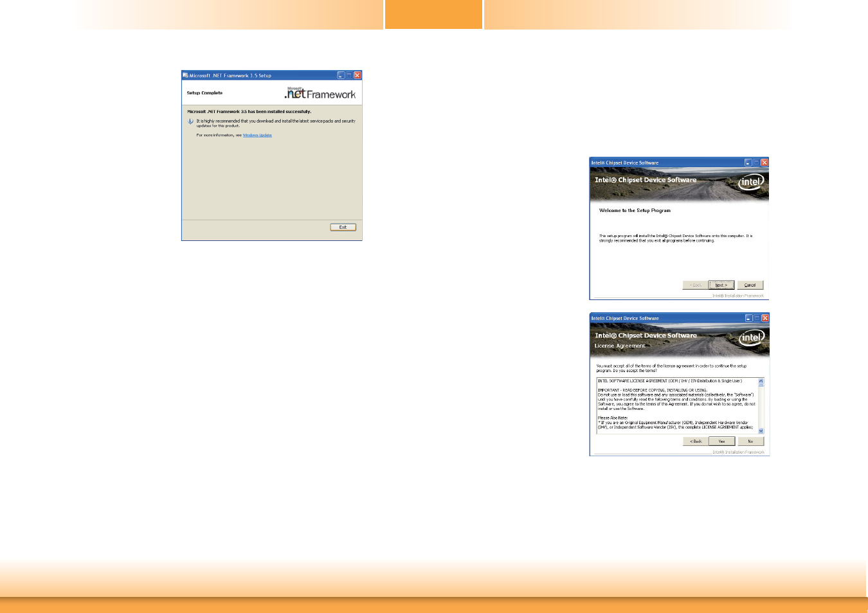Click the Microsoft .NET Framework logo
This screenshot has height=613, width=868.
point(320,93)
